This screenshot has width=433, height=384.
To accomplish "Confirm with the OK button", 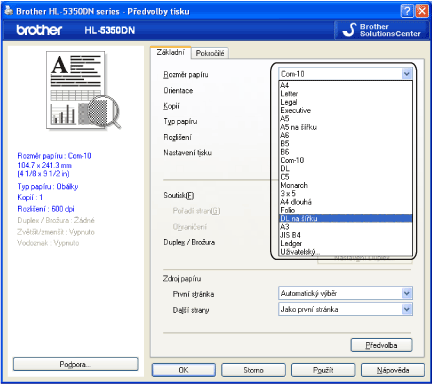I will coord(184,370).
